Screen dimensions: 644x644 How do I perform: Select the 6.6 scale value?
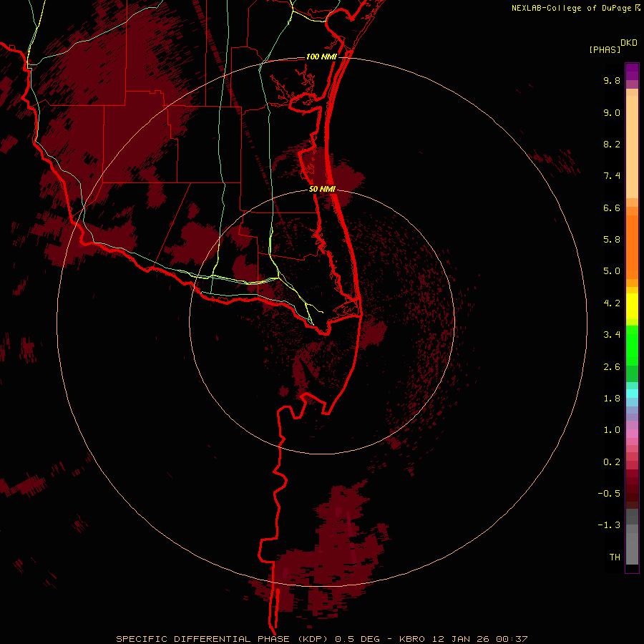pos(612,208)
